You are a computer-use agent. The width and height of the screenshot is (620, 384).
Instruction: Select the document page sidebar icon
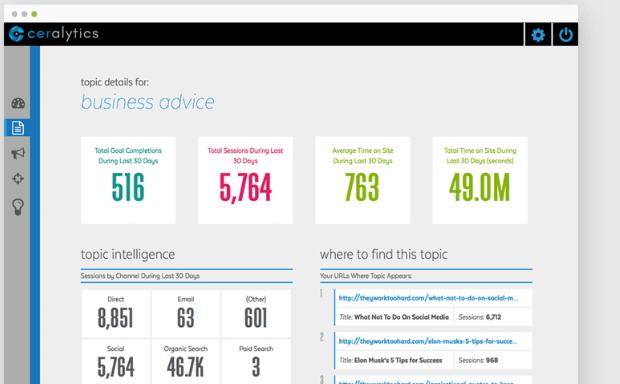tap(17, 128)
